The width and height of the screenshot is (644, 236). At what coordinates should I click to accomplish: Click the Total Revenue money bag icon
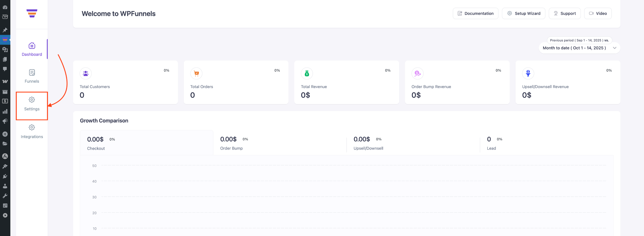point(307,73)
